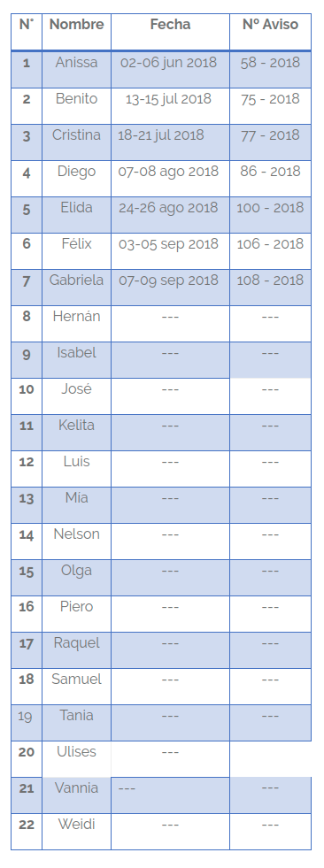
Task: Click the date 13-15 jul 2018
Action: (168, 99)
